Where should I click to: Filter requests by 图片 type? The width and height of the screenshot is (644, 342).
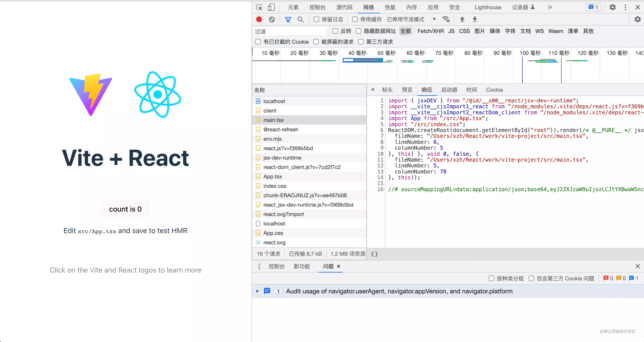[x=480, y=31]
